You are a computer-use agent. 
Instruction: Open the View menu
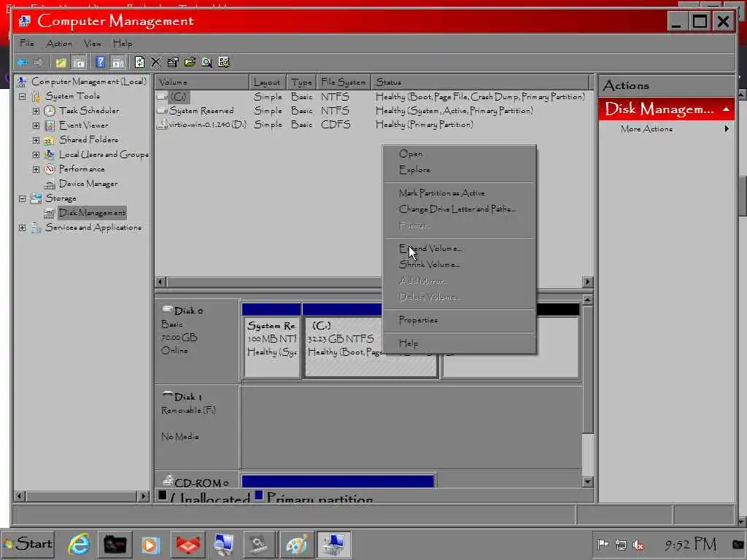(93, 43)
